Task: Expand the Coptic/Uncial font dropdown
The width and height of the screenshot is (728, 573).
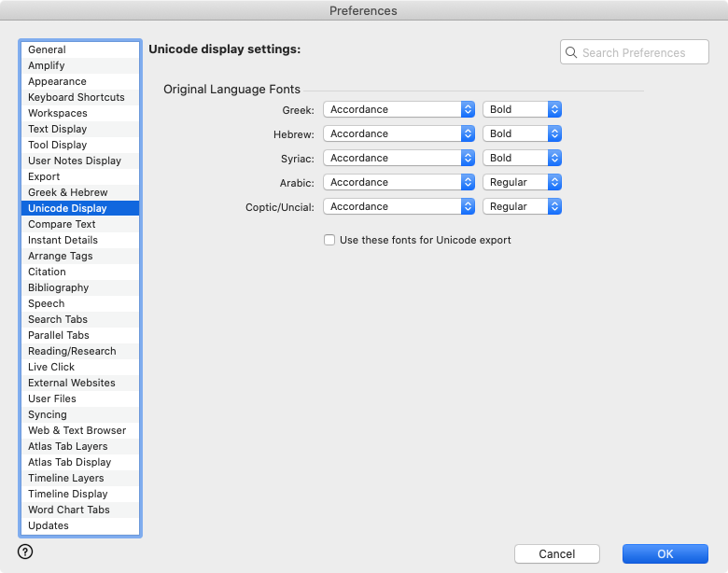Action: pyautogui.click(x=399, y=206)
